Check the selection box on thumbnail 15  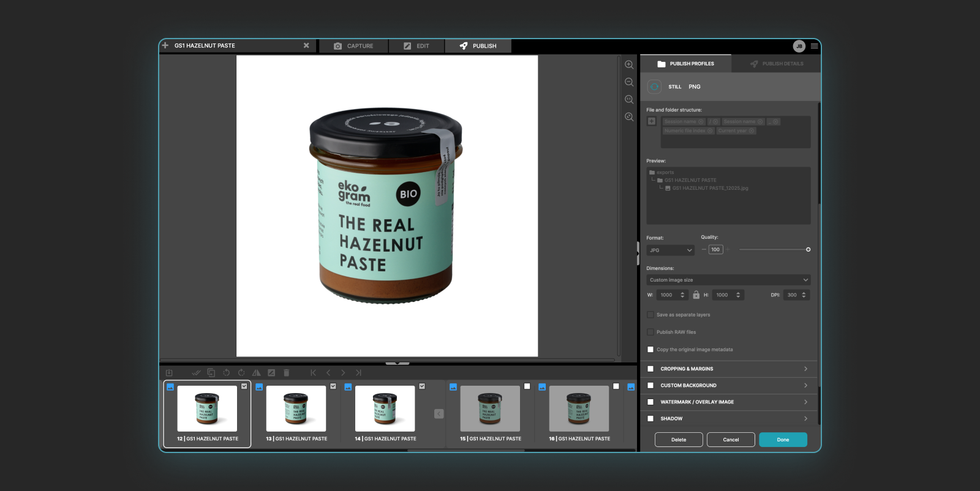(x=527, y=386)
